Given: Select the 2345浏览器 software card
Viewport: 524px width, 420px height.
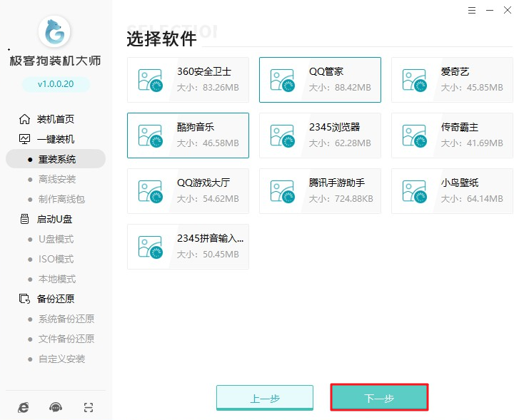Looking at the screenshot, I should 320,135.
